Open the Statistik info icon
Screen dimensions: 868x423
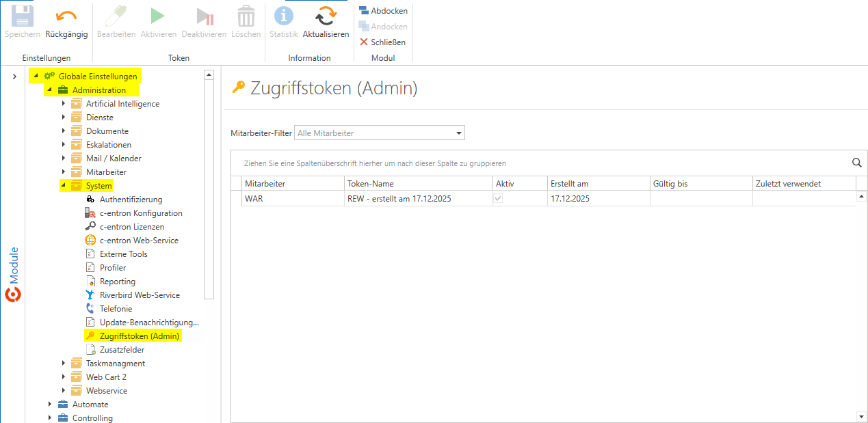[283, 15]
